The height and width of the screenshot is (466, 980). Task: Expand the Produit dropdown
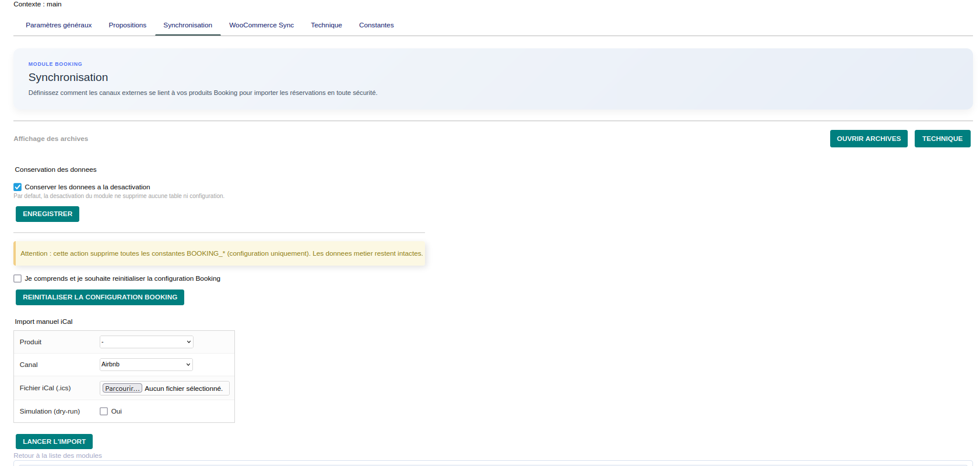tap(146, 342)
